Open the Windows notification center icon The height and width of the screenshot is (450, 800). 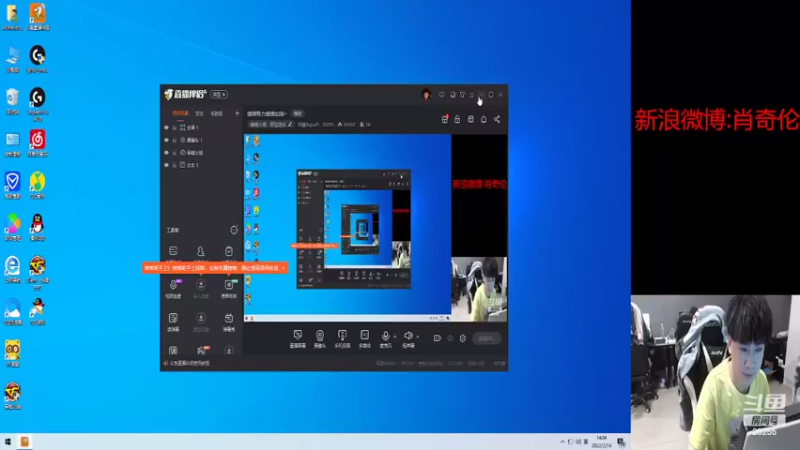621,442
